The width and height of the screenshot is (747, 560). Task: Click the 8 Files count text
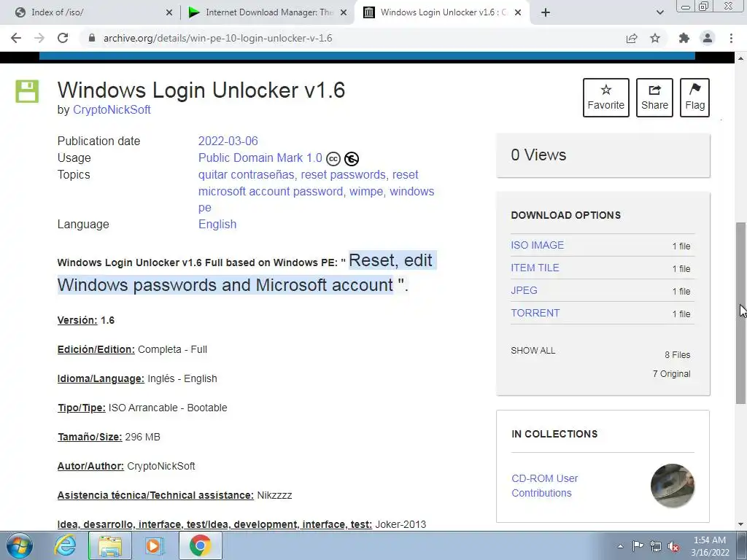(677, 355)
